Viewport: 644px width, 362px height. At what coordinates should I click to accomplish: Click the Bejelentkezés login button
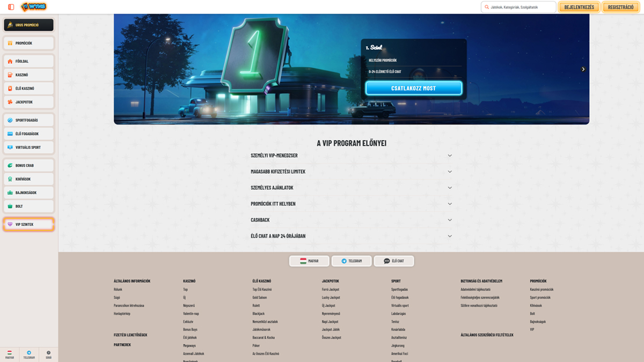[579, 7]
